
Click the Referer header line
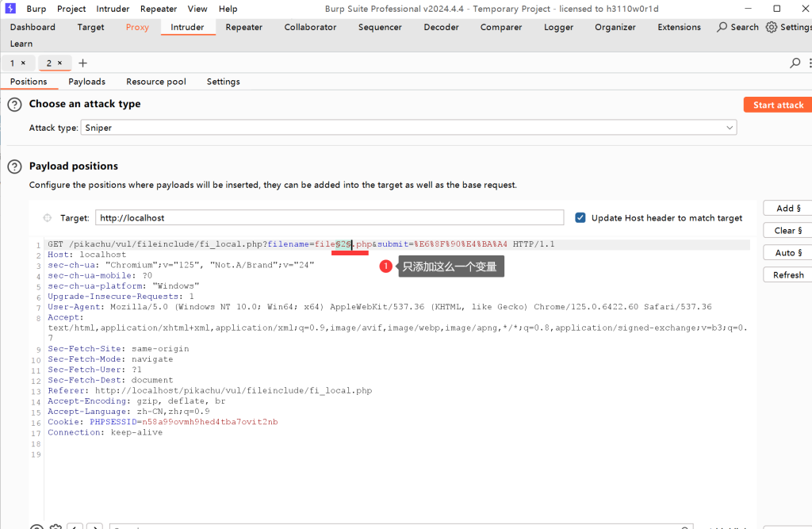pyautogui.click(x=209, y=390)
